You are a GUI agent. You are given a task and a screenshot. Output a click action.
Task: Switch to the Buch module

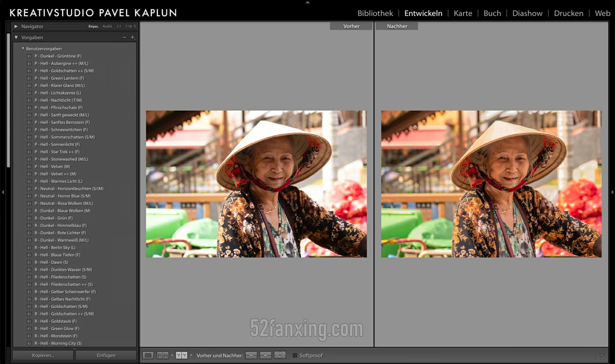(492, 13)
